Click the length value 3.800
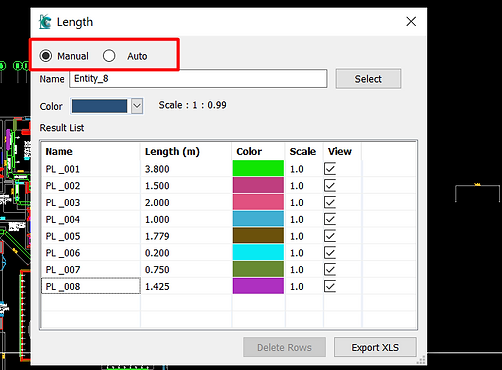The width and height of the screenshot is (502, 370). pyautogui.click(x=157, y=169)
